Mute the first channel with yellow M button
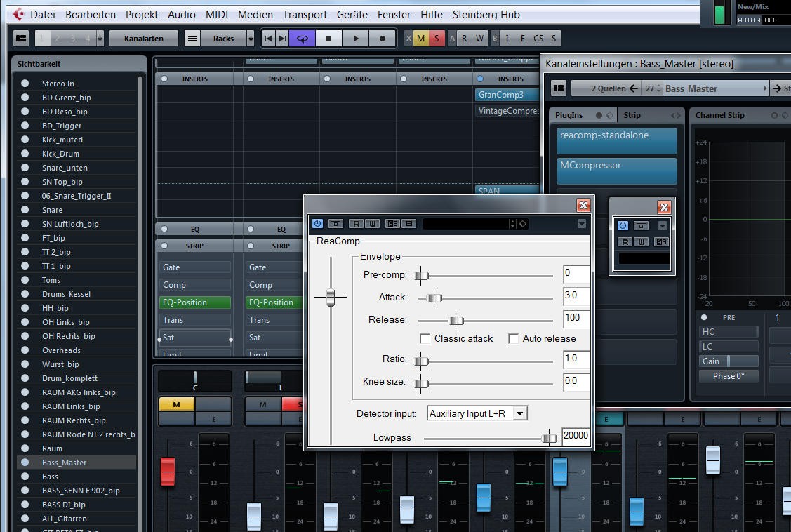This screenshot has height=532, width=791. tap(177, 404)
